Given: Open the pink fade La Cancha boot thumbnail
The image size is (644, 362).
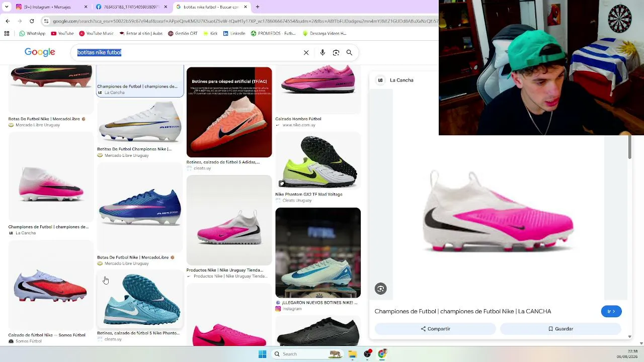Looking at the screenshot, I should 51,178.
